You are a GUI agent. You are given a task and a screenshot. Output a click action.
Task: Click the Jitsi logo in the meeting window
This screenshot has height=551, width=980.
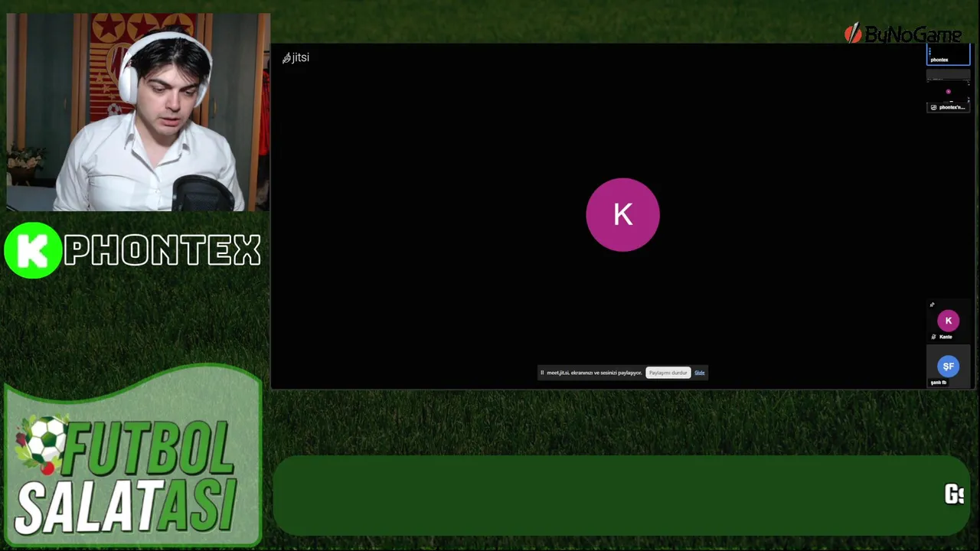click(296, 57)
